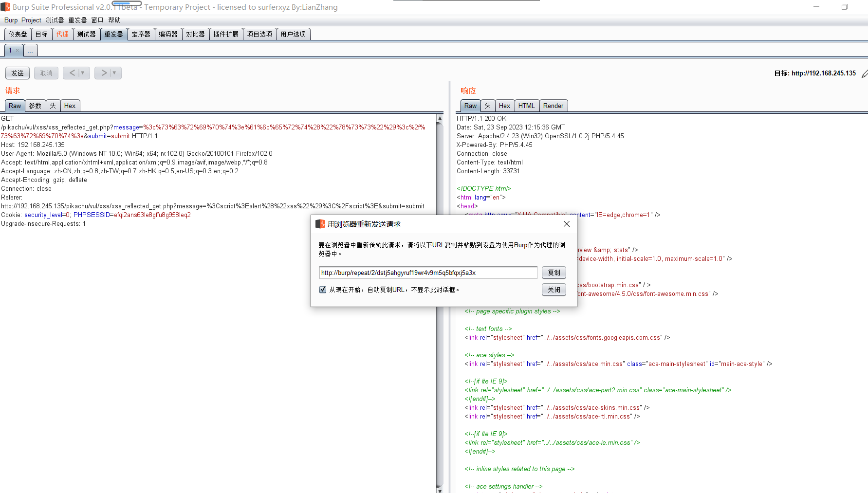
Task: Click the 'Connection: close' request header line
Action: [x=26, y=188]
